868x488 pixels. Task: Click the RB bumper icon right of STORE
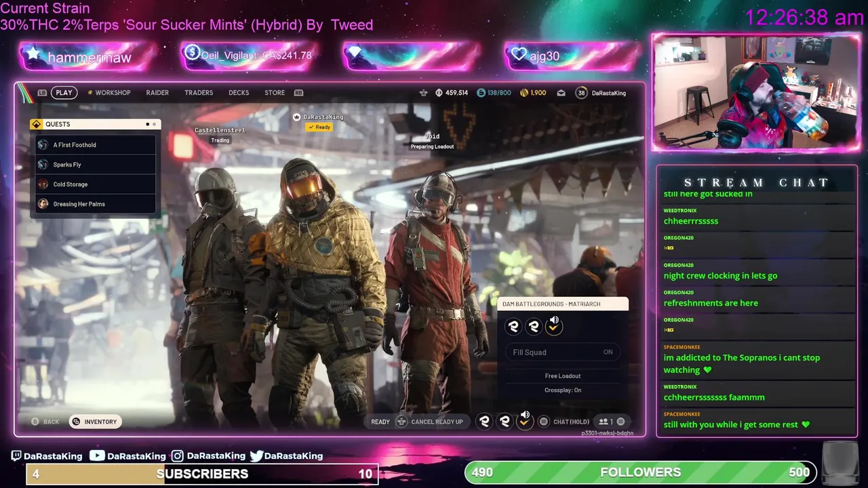point(298,93)
